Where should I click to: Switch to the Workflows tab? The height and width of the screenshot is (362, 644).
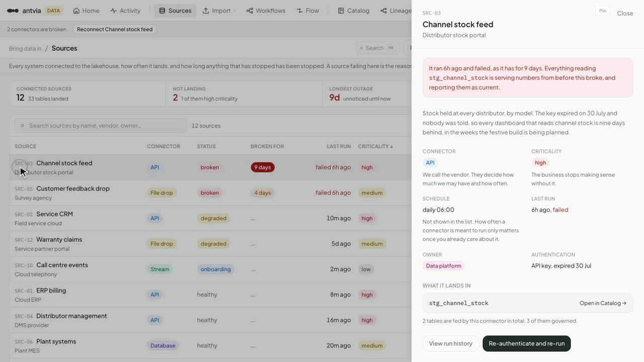(266, 11)
